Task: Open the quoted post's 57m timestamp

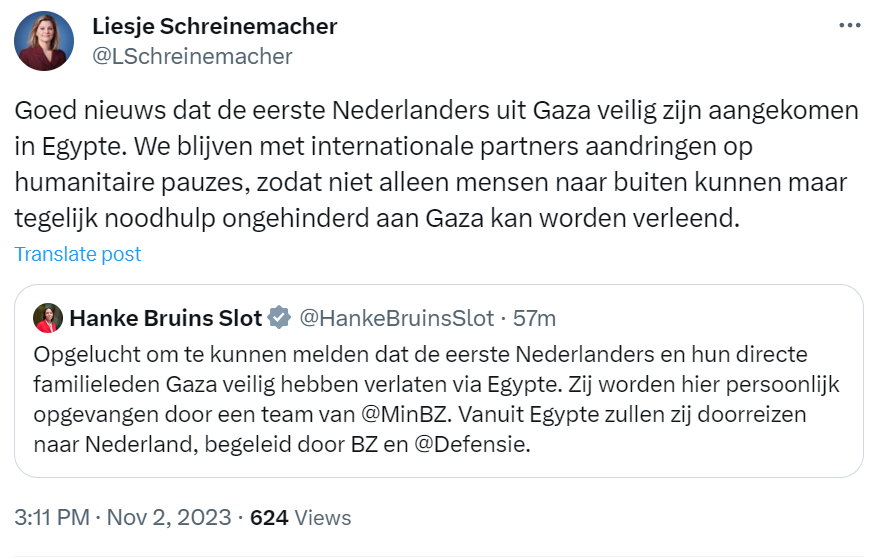Action: (x=534, y=319)
